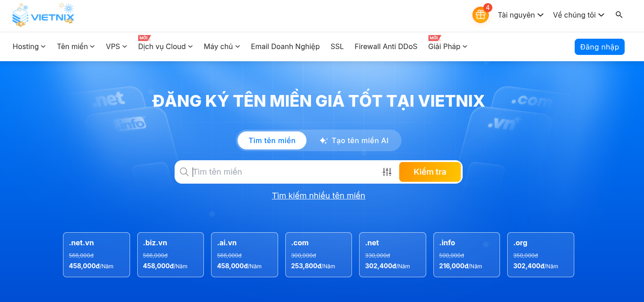Switch to the Tạo tên miền AI tab
Viewport: 644px width, 302px height.
(359, 140)
